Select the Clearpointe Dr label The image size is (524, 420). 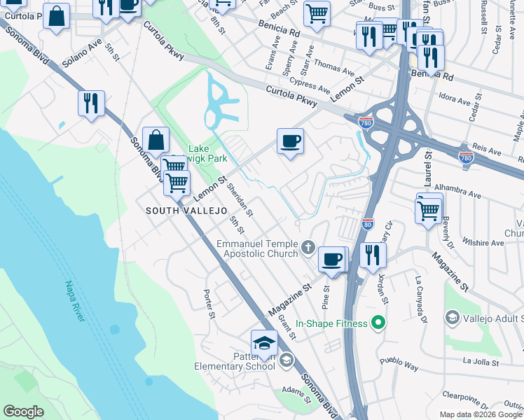[x=465, y=400]
